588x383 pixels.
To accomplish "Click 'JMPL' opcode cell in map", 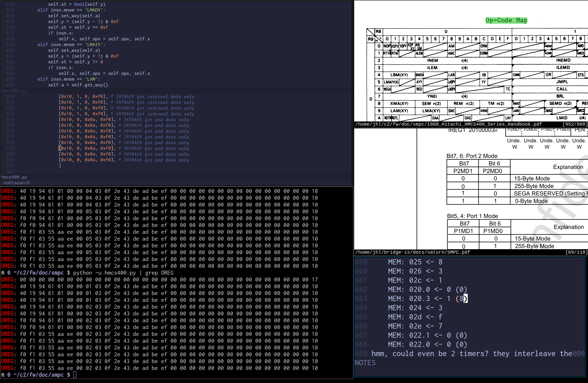I will (x=562, y=82).
